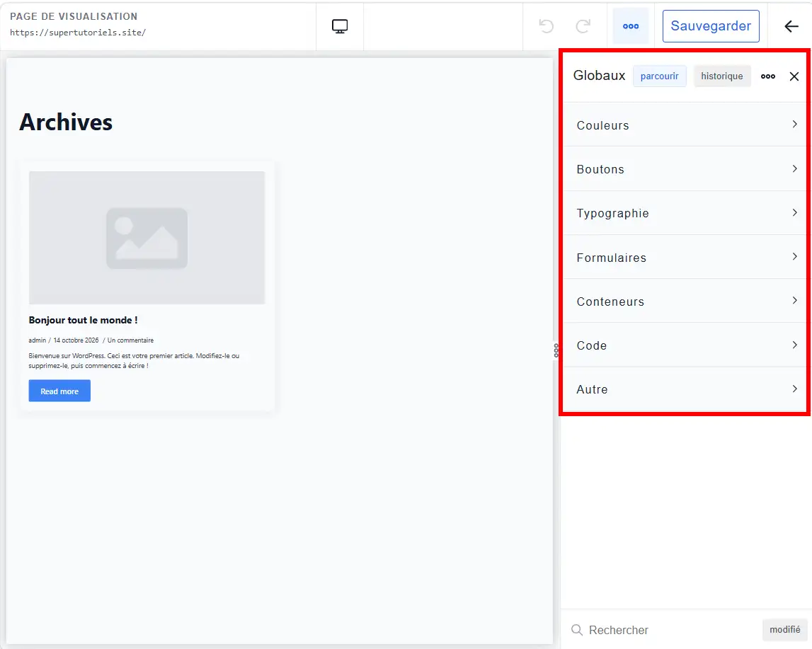Image resolution: width=812 pixels, height=649 pixels.
Task: Open the top bar three-dots menu
Action: (630, 26)
